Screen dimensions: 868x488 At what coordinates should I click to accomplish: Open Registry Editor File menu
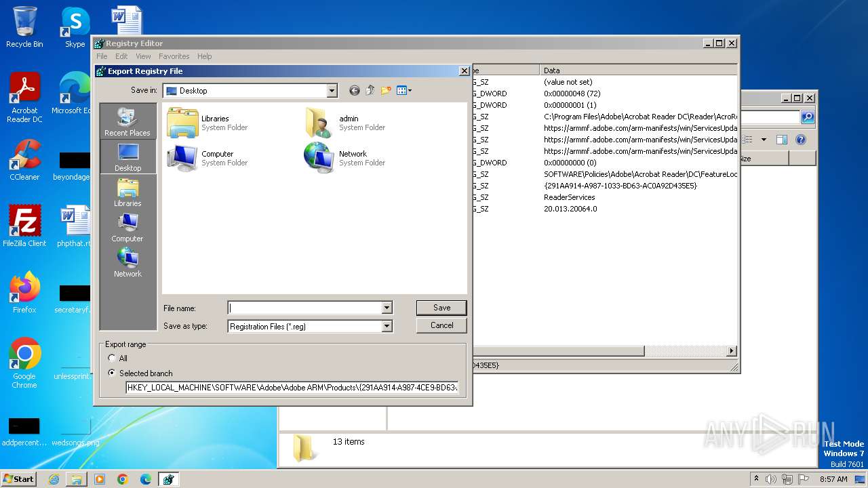(102, 56)
